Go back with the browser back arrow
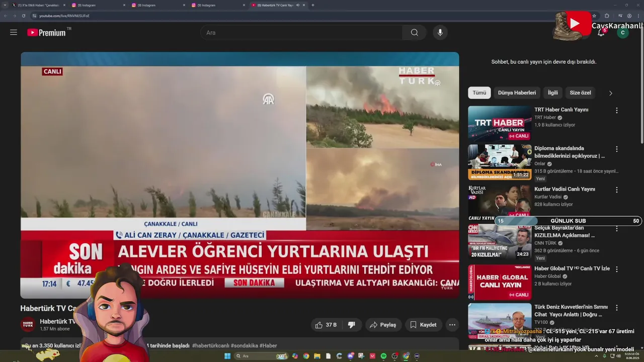 [x=6, y=16]
